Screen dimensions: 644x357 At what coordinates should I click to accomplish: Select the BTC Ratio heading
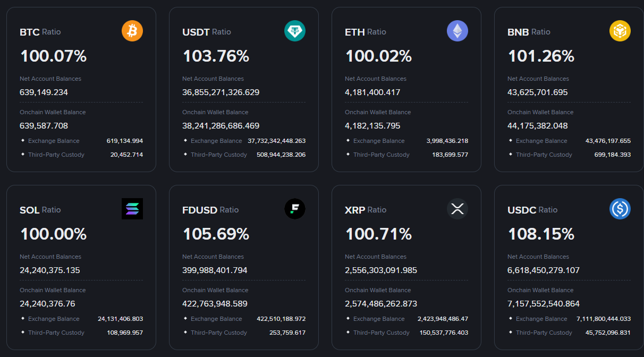click(40, 32)
